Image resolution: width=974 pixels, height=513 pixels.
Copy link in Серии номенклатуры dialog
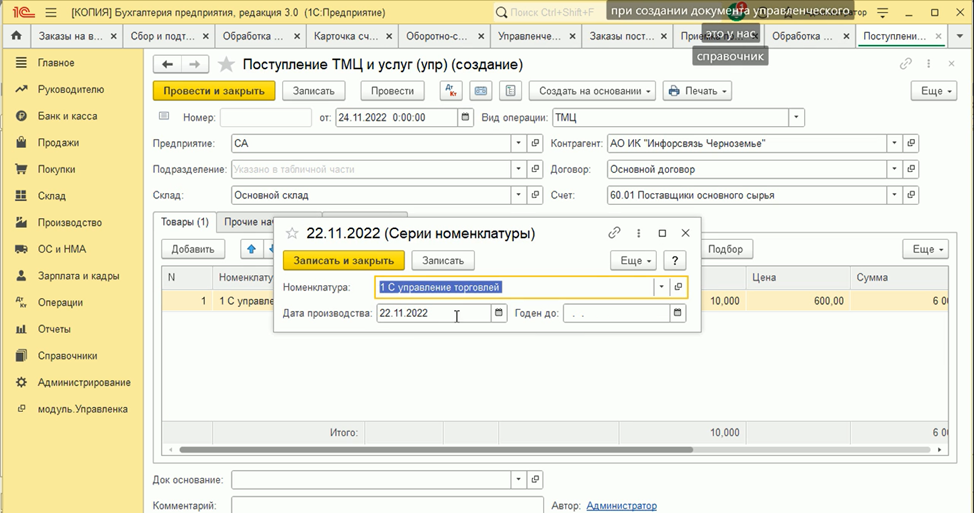click(x=614, y=233)
